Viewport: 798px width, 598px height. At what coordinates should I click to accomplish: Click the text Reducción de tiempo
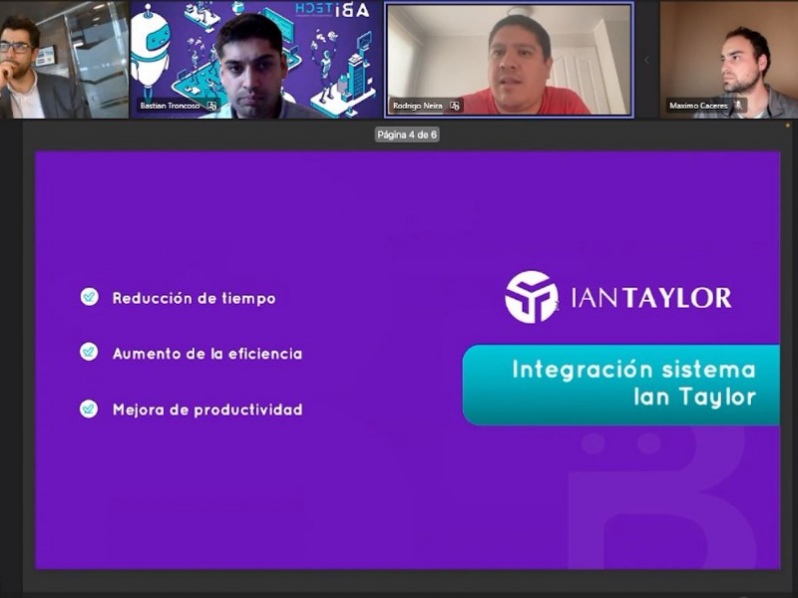[x=194, y=298]
